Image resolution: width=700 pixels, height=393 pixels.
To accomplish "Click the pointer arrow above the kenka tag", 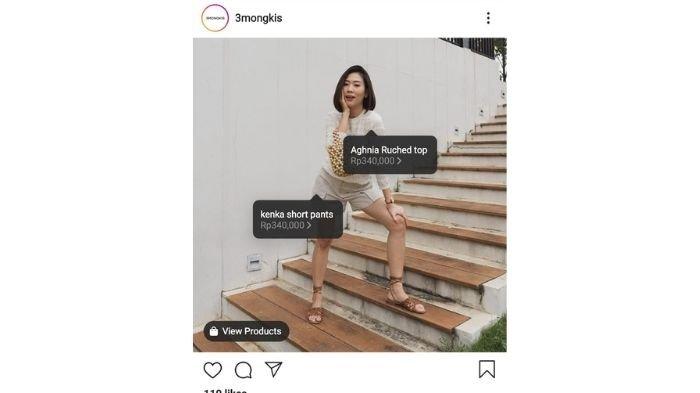I will coord(317,197).
